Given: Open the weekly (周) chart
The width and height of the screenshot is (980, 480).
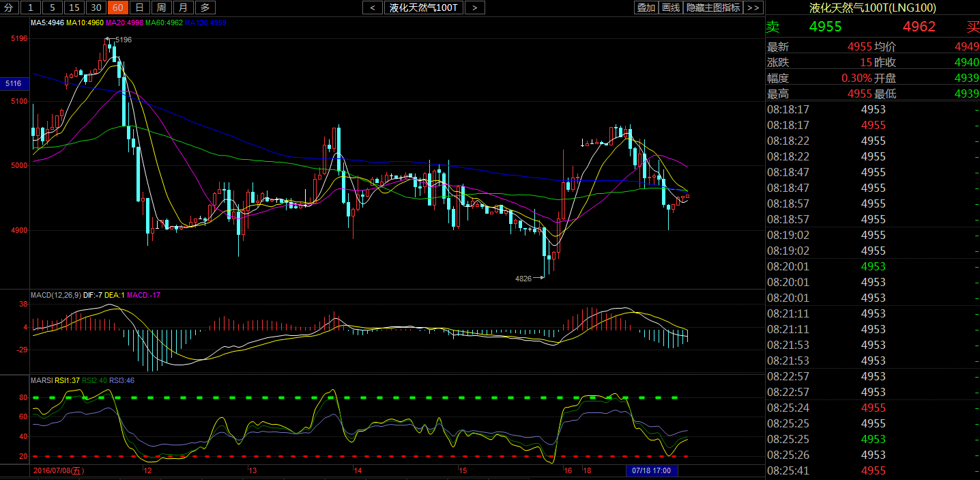Looking at the screenshot, I should 161,8.
